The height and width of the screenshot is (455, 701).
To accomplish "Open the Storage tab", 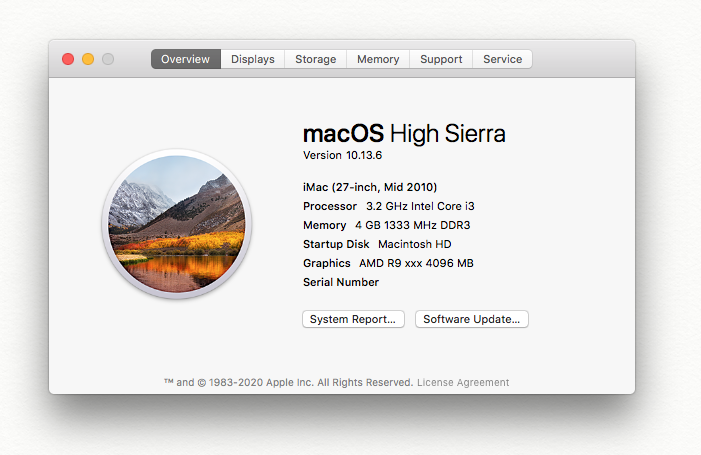I will [x=316, y=59].
